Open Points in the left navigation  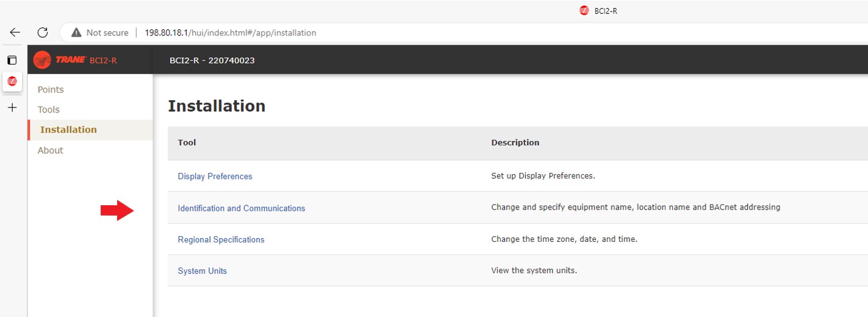(51, 90)
